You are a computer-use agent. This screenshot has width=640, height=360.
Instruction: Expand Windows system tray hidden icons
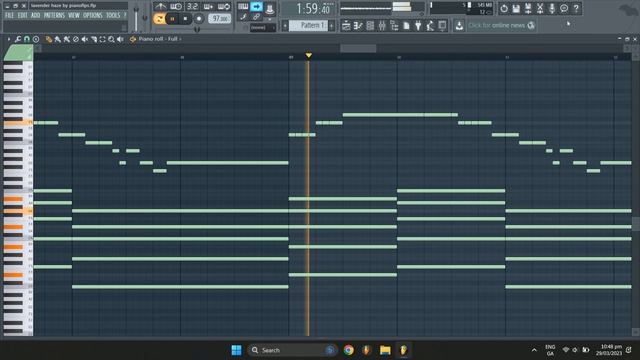[534, 350]
